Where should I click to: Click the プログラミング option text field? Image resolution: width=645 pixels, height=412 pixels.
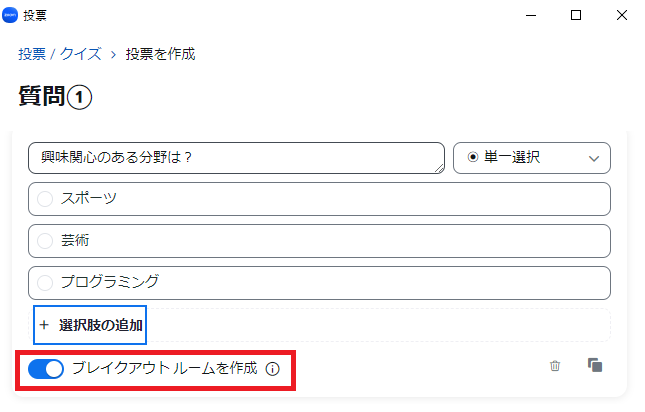click(x=319, y=283)
